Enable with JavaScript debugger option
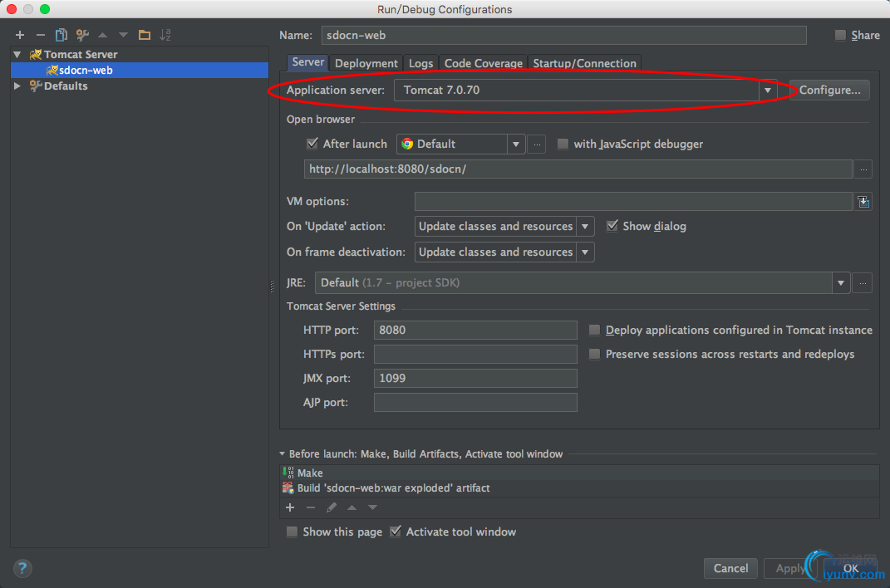This screenshot has width=890, height=588. (563, 144)
